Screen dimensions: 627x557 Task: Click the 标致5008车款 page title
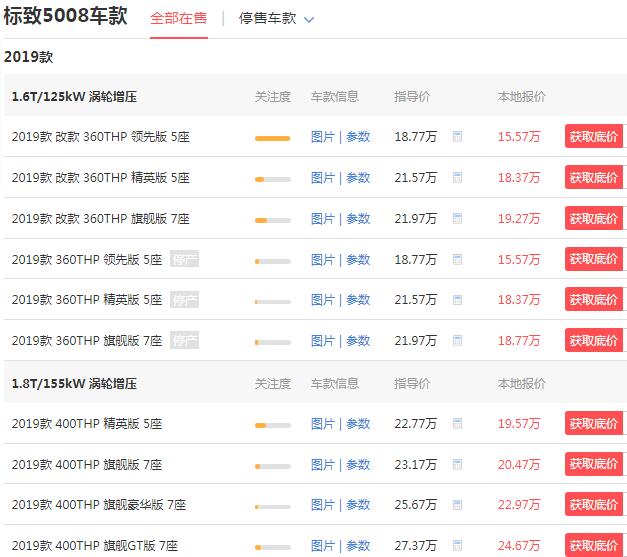click(65, 16)
